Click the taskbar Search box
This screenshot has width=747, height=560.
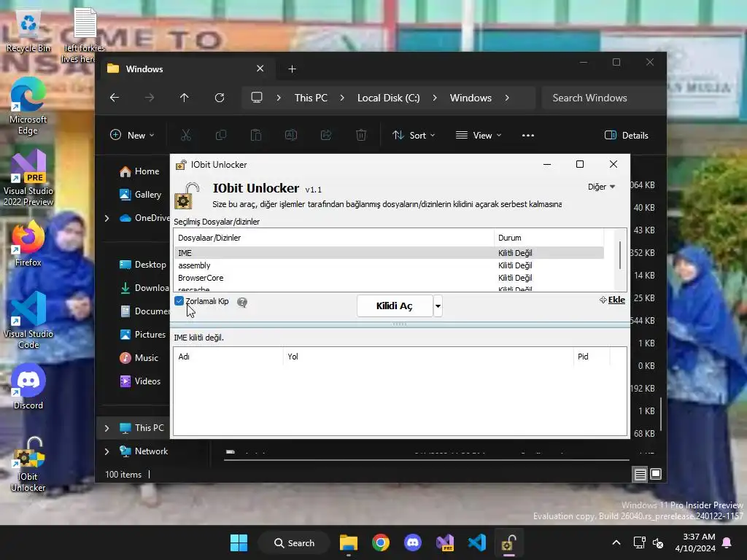tap(294, 542)
